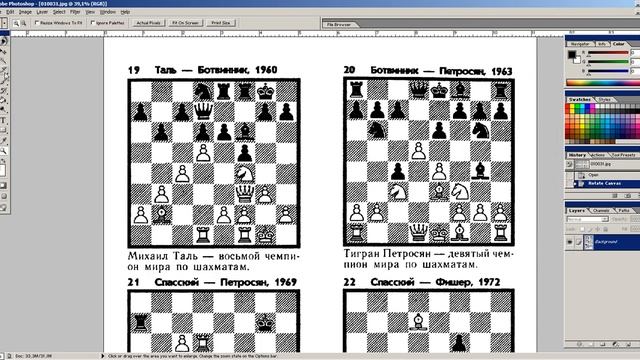This screenshot has height=360, width=640.
Task: Switch to the Navigator tab
Action: [x=580, y=44]
